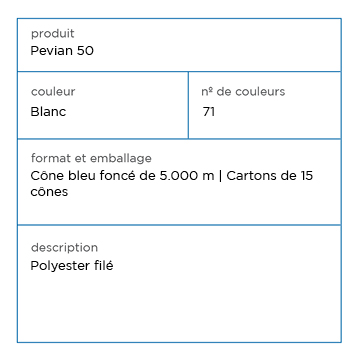Click the text 'Cartons de 15'
The height and width of the screenshot is (360, 360).
point(270,176)
